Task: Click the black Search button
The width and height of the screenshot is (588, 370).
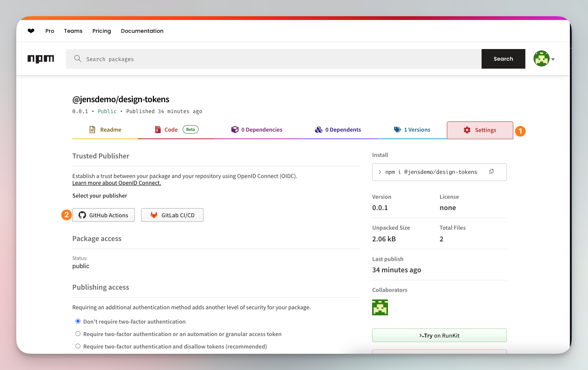Action: click(x=503, y=59)
